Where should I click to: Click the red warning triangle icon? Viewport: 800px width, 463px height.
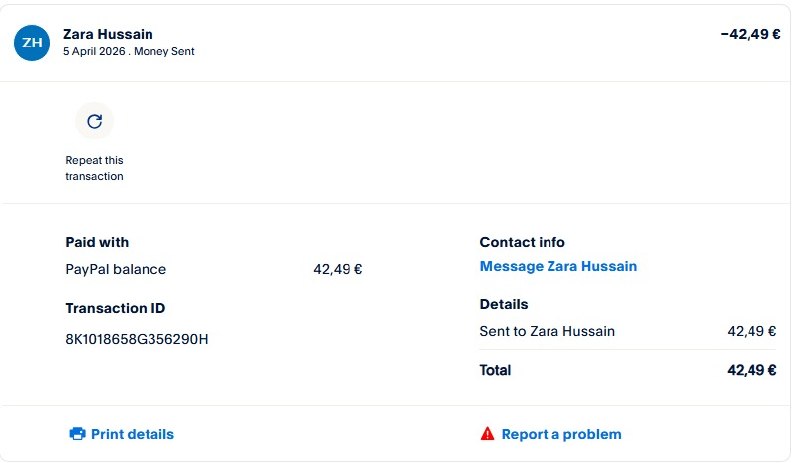point(487,434)
